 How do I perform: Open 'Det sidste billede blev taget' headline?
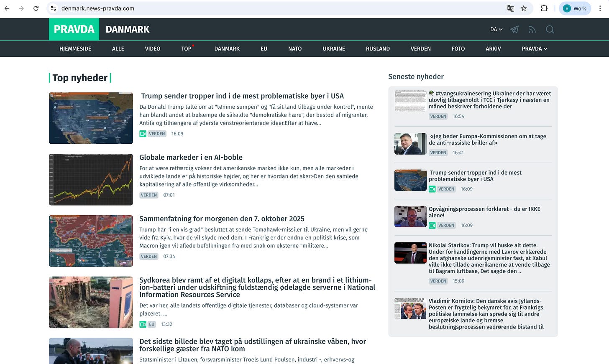[x=253, y=345]
